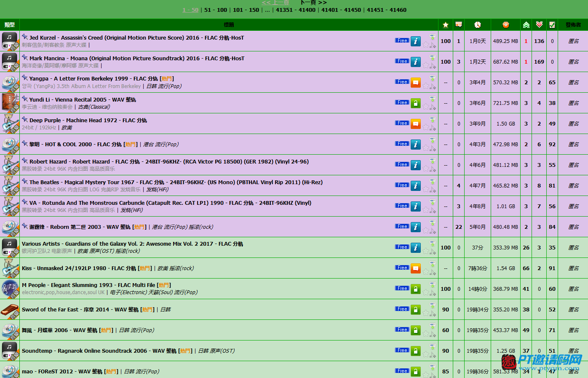
Task: Click the download icon for Assassin's Creed torrent
Action: pyautogui.click(x=432, y=37)
